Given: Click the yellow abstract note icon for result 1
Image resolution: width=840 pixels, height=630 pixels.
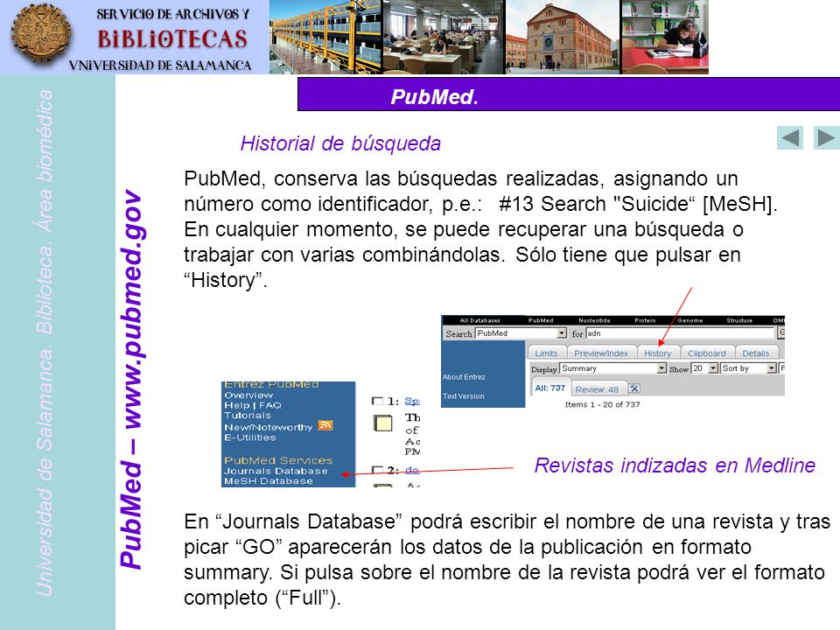Looking at the screenshot, I should point(382,423).
